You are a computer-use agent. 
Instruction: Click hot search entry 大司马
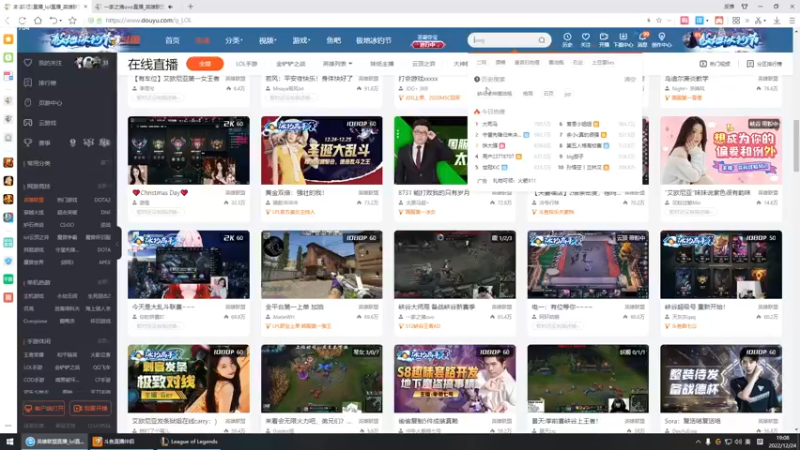click(489, 124)
